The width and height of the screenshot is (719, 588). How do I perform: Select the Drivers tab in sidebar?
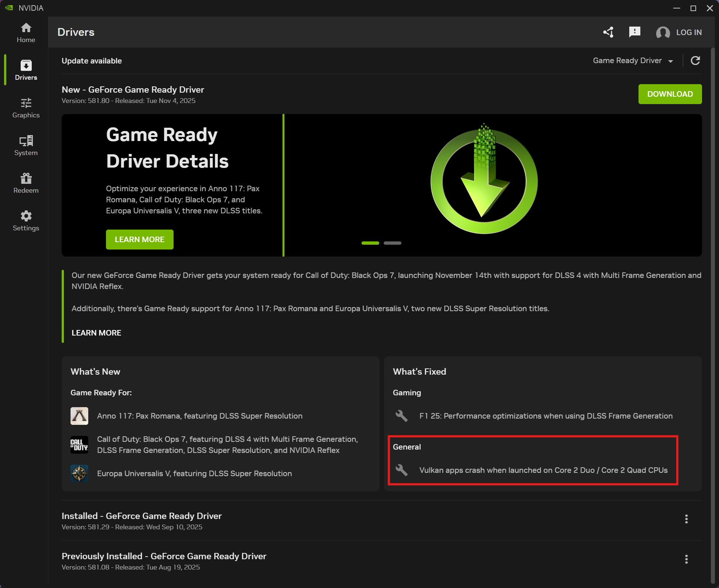tap(26, 70)
